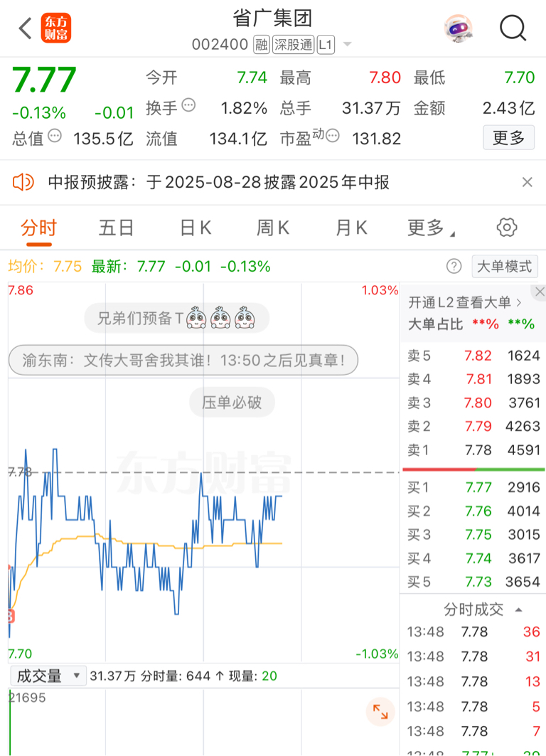Open chart settings gear icon

tap(506, 228)
